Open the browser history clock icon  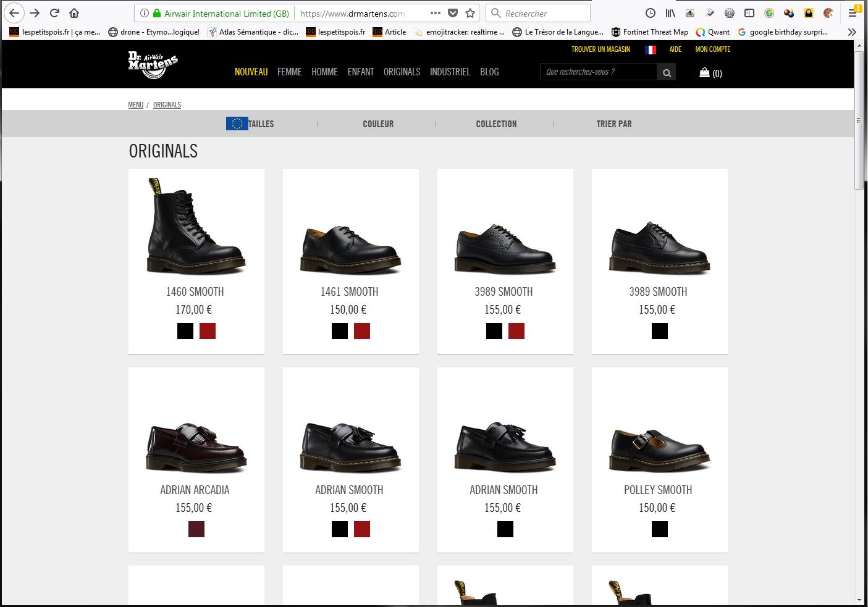[x=651, y=13]
